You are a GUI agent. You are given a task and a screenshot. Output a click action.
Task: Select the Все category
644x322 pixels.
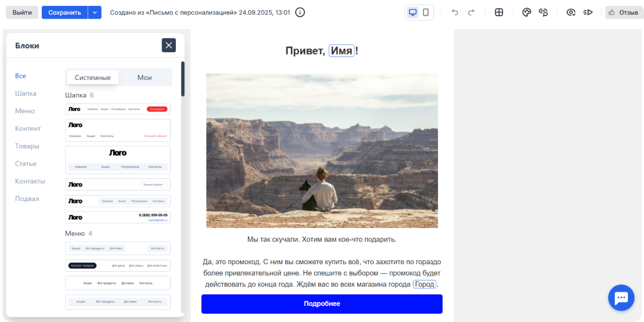(21, 76)
